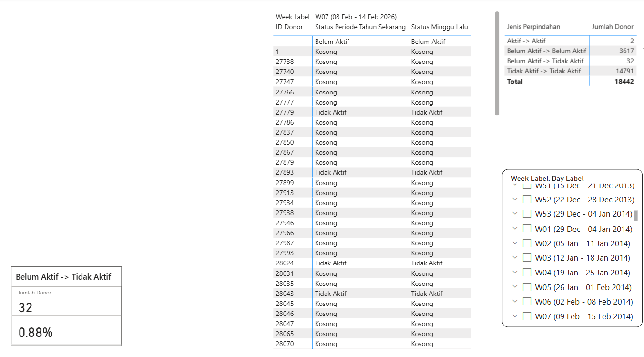Click the slicer's vertical scroll thumb
Image resolution: width=644 pixels, height=357 pixels.
click(x=635, y=216)
